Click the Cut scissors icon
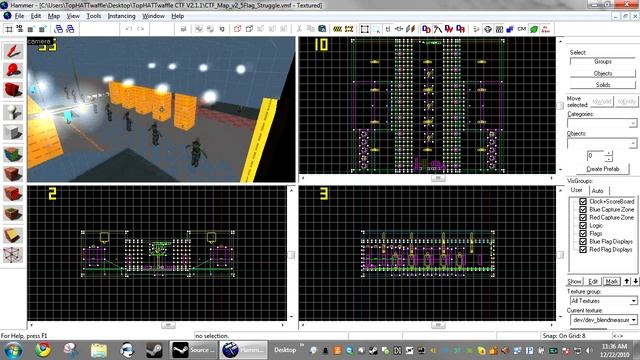The width and height of the screenshot is (640, 360). pyautogui.click(x=299, y=29)
